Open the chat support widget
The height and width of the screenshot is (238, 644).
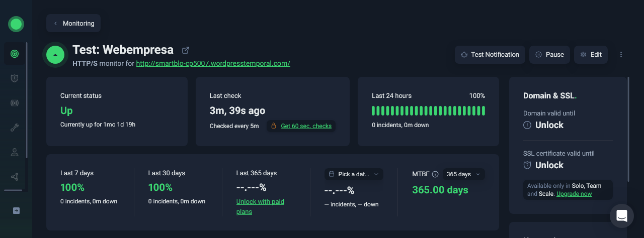coord(622,216)
